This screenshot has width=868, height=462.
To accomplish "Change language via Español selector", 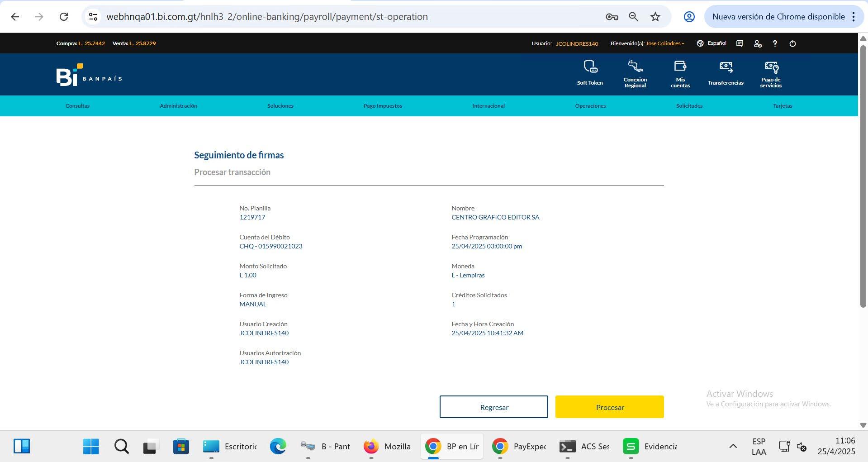I will 711,43.
